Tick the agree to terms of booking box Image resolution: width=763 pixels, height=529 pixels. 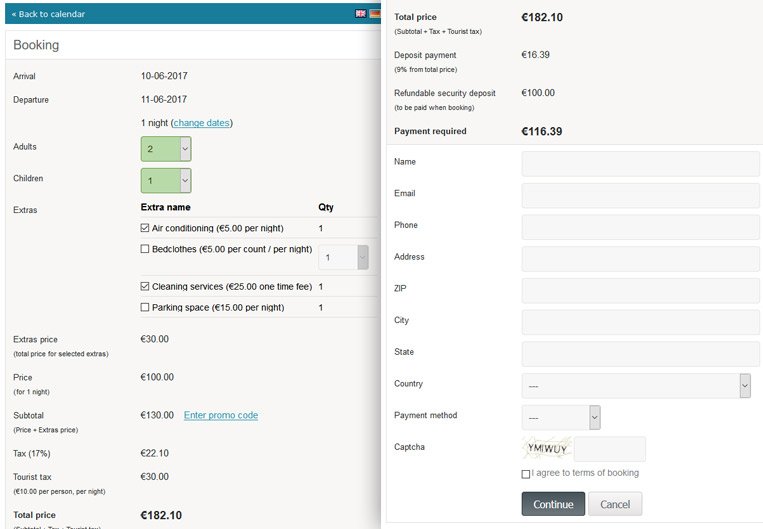click(x=526, y=474)
